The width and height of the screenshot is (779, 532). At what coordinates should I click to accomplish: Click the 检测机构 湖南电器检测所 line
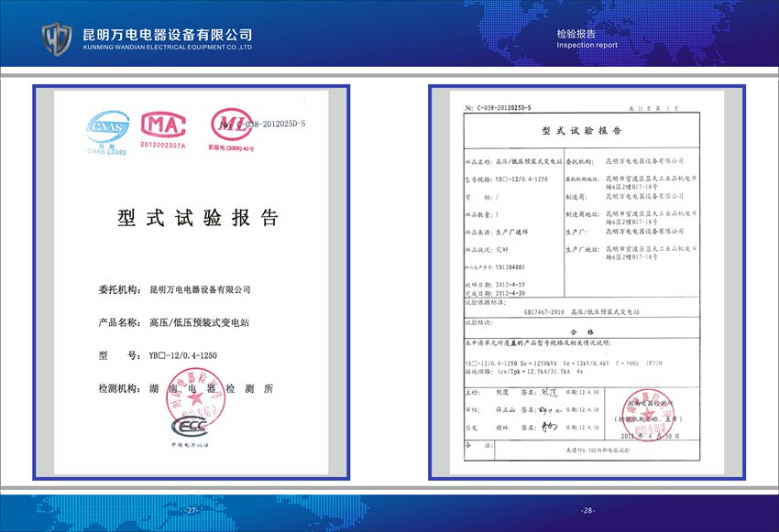[185, 388]
